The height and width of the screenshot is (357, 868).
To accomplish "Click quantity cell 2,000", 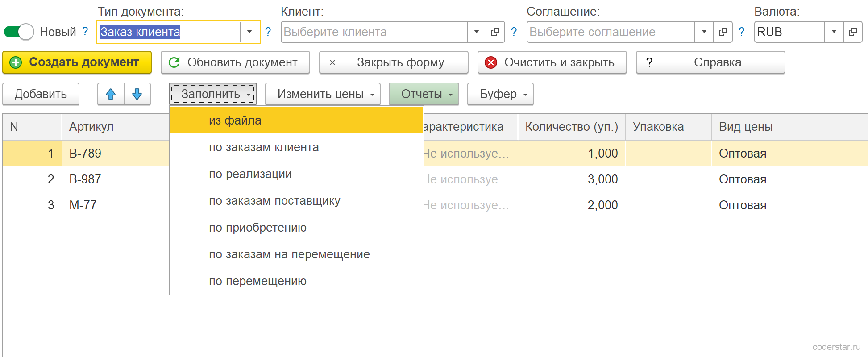I will pos(572,205).
